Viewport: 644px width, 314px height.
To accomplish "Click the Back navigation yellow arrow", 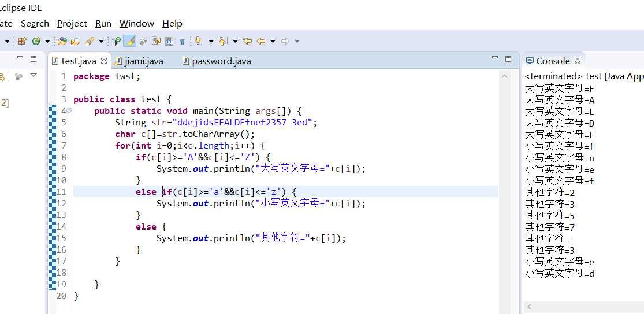I will coord(261,41).
